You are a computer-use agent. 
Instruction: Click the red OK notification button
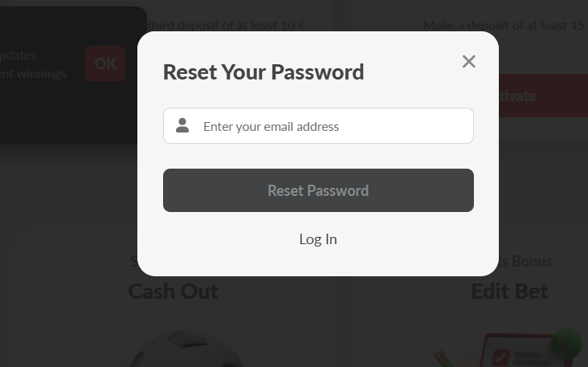tap(105, 63)
